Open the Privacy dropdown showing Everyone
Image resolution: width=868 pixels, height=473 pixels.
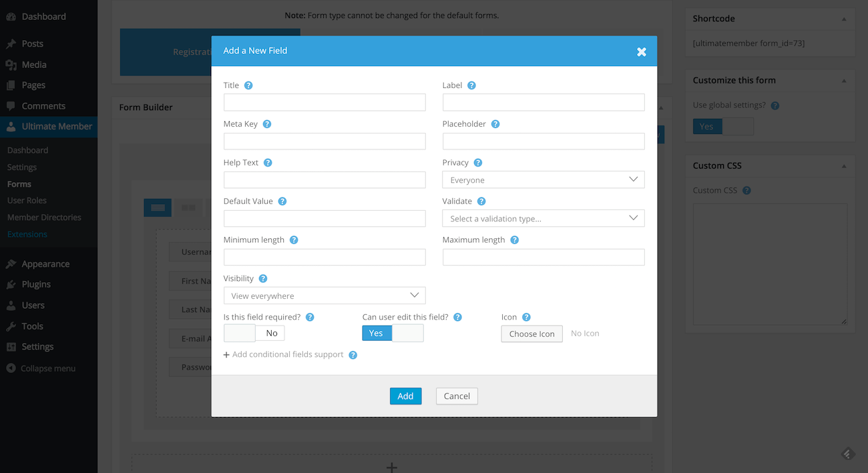pyautogui.click(x=543, y=180)
